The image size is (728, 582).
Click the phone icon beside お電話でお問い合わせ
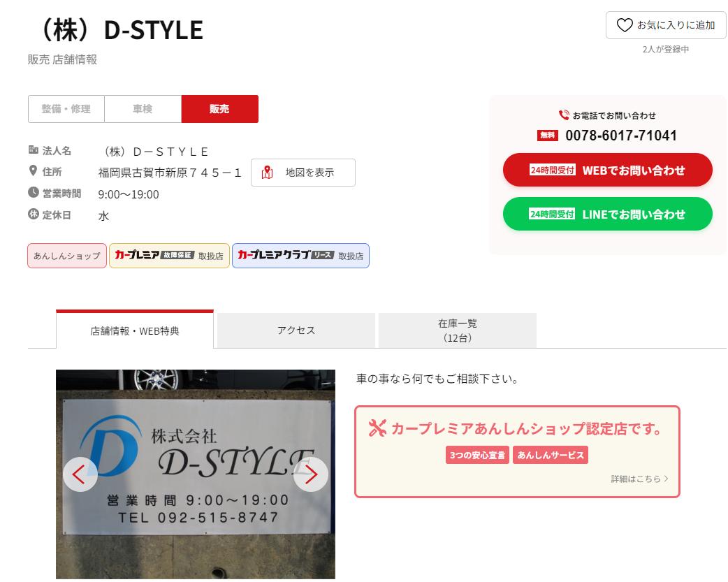pos(564,115)
